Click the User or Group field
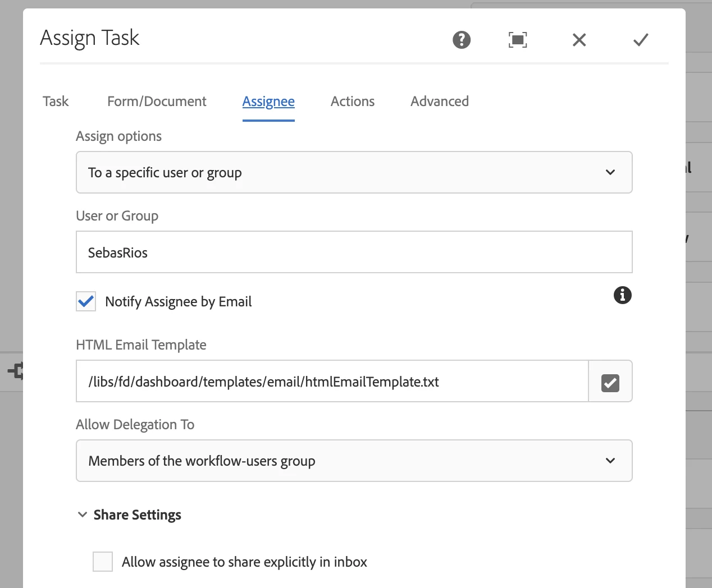The width and height of the screenshot is (712, 588). (x=354, y=252)
